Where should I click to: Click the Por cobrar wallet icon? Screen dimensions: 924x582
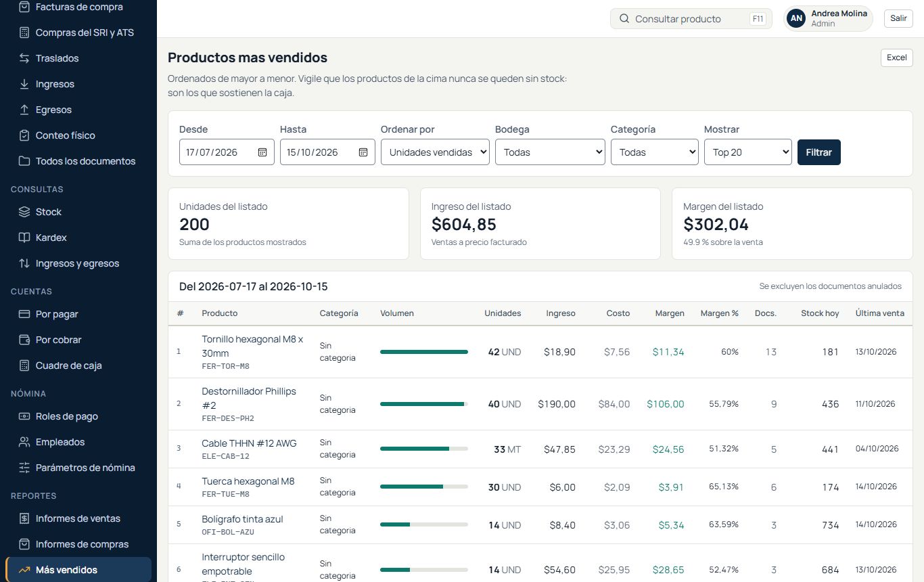pyautogui.click(x=24, y=340)
